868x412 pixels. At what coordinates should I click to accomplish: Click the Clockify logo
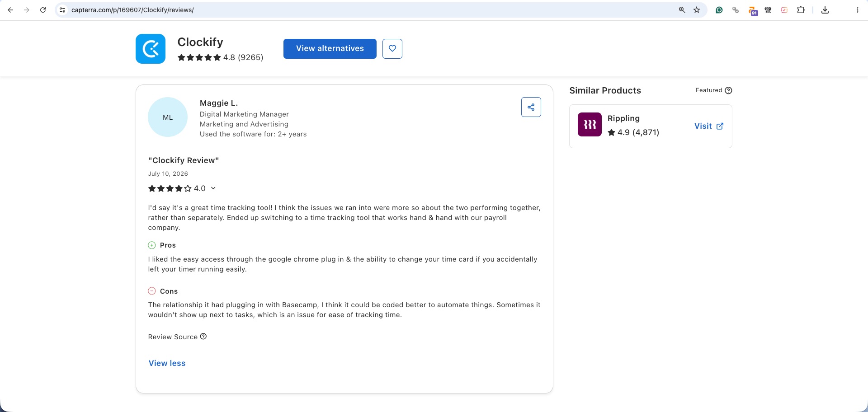coord(151,49)
